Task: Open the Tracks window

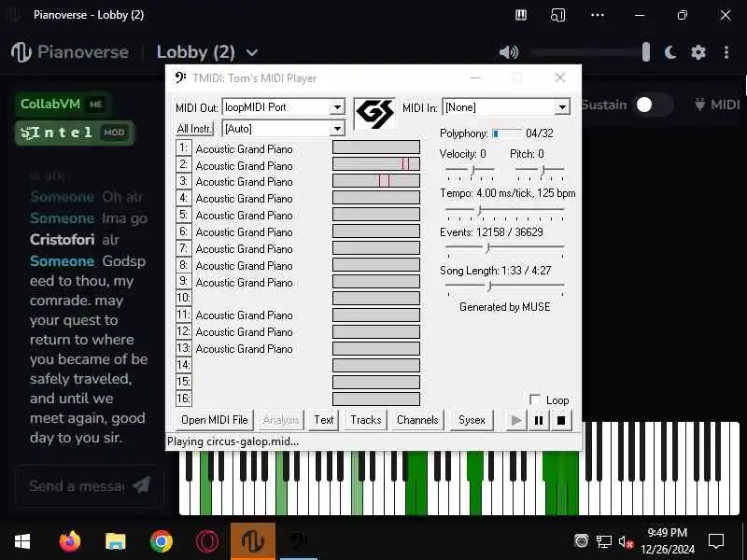Action: coord(366,420)
